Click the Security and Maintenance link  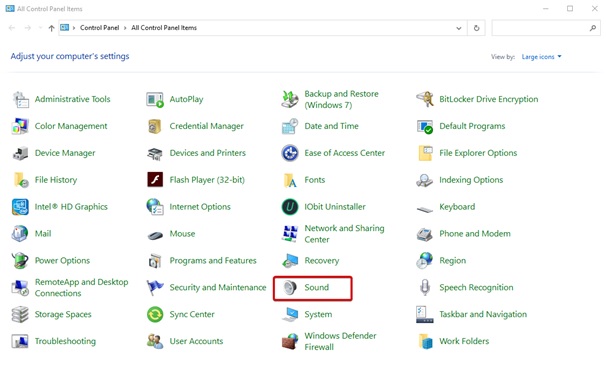click(x=218, y=287)
